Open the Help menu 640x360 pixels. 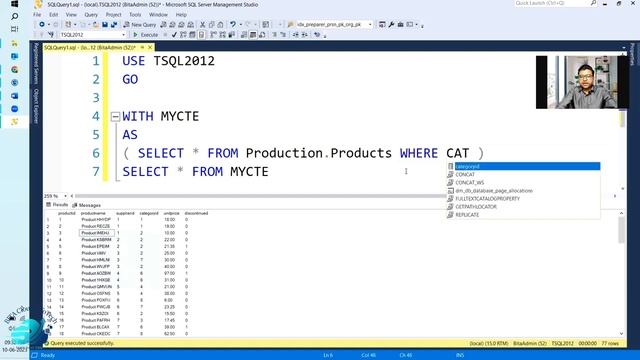tap(181, 14)
